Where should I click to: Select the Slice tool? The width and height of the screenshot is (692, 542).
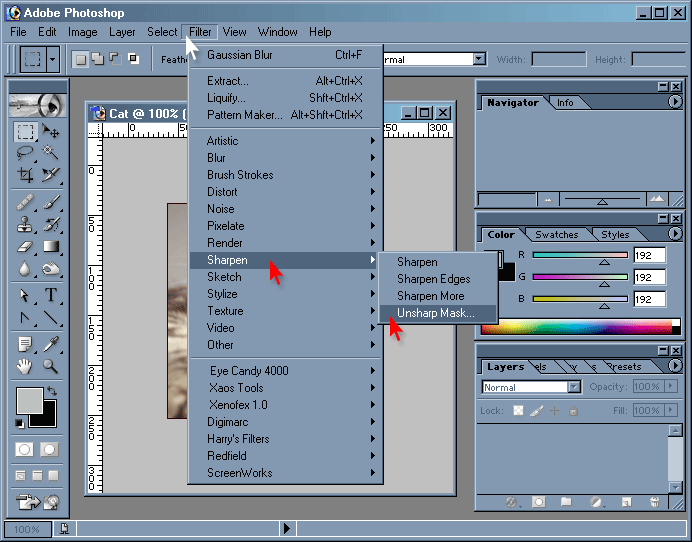50,175
